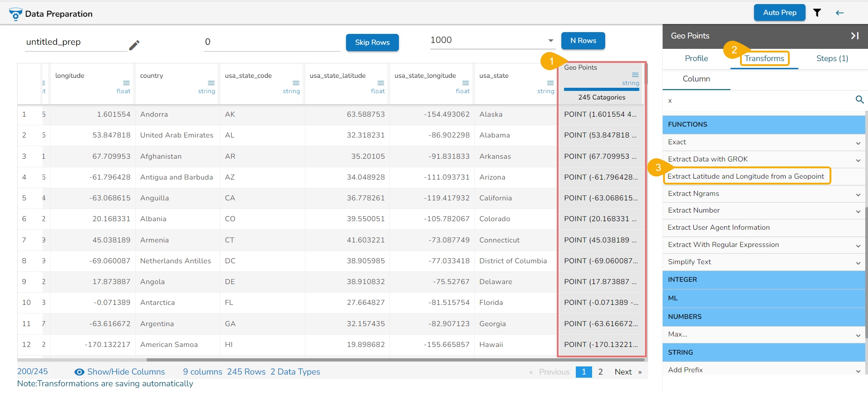Open the Steps (1) tab
The height and width of the screenshot is (394, 868).
tap(832, 58)
